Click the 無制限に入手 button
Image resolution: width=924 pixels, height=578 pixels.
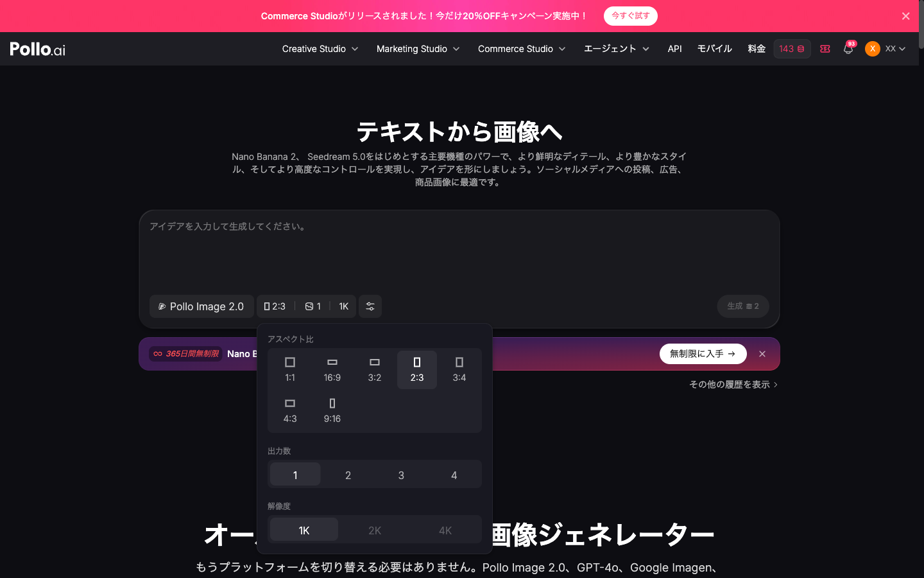tap(703, 354)
